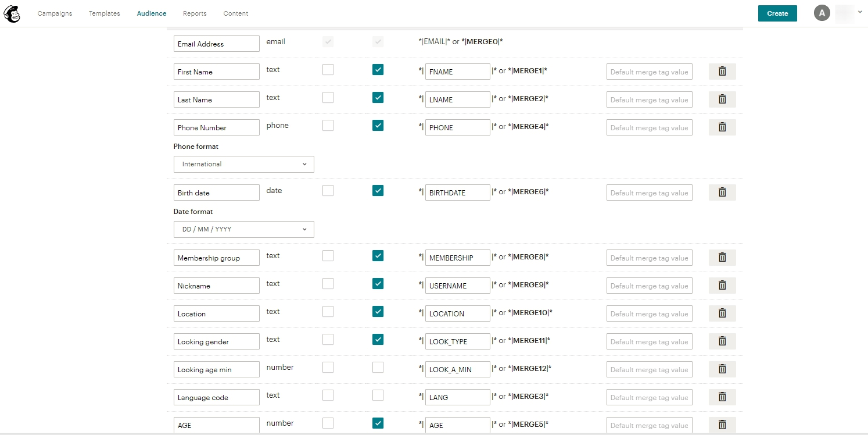Delete the Location field
Image resolution: width=868 pixels, height=435 pixels.
(722, 313)
